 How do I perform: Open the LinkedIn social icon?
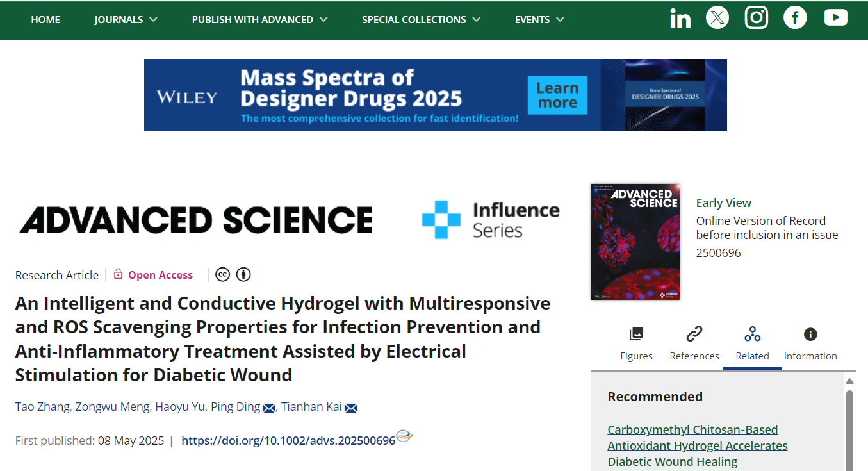tap(680, 19)
